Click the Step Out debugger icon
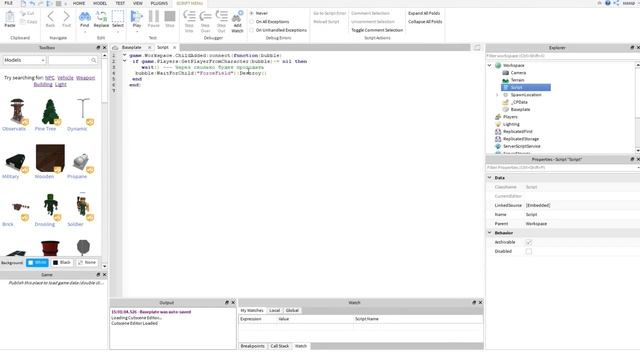Screen dimensions: 640x360 tap(221, 16)
